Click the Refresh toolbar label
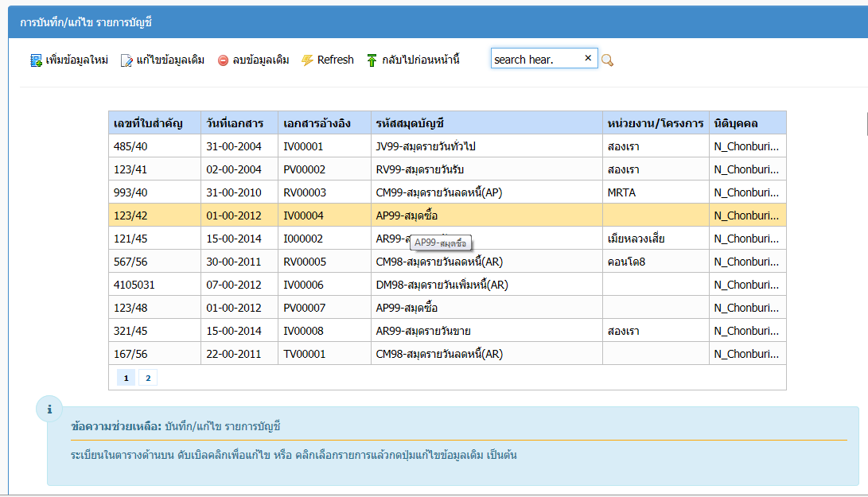The height and width of the screenshot is (497, 868). 335,60
